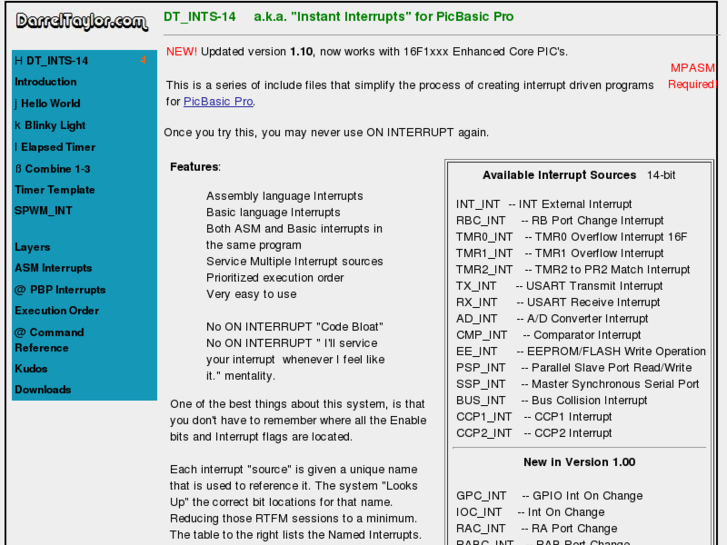
Task: Open the Layers sidebar link
Action: click(32, 247)
